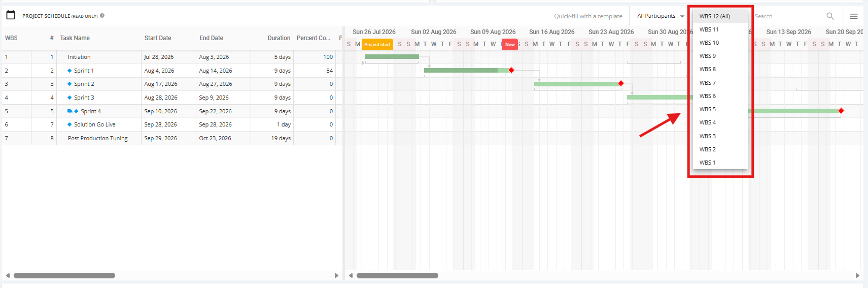This screenshot has width=868, height=288.
Task: Click the Sun 26 Jul 2026 week header
Action: click(374, 31)
